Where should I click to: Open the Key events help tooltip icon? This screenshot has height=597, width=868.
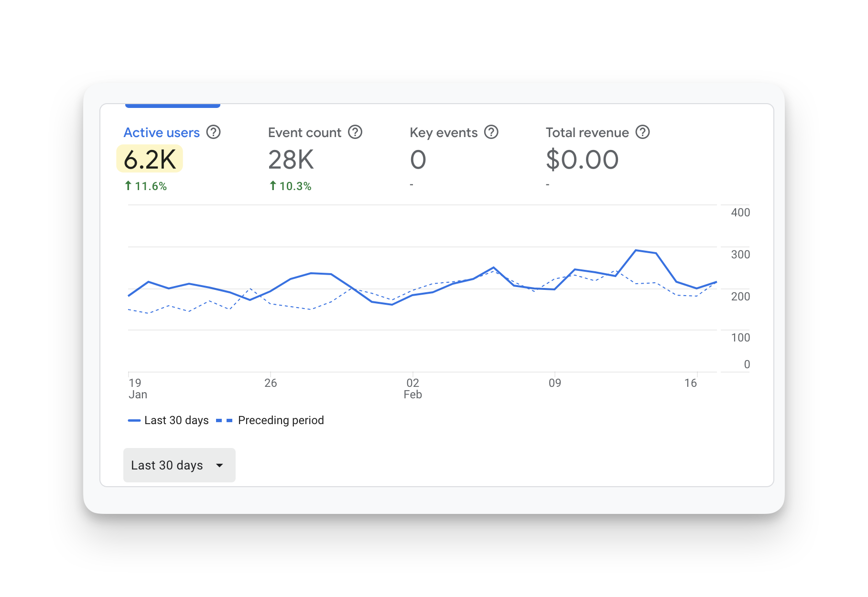point(491,132)
